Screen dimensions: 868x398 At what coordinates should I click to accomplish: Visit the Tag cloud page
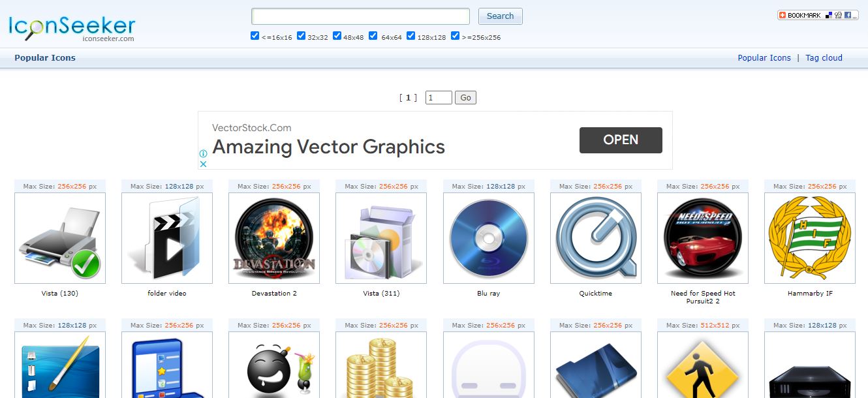[x=824, y=57]
